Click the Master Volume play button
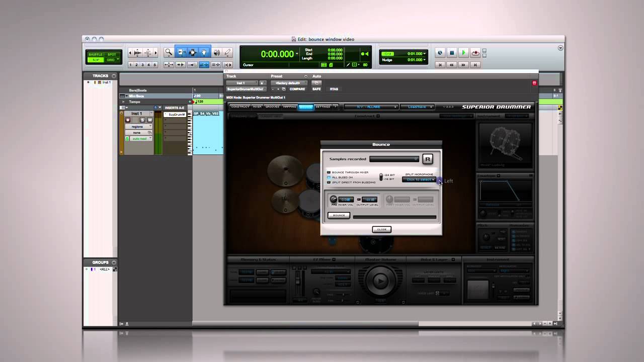This screenshot has height=362, width=644. [x=380, y=280]
